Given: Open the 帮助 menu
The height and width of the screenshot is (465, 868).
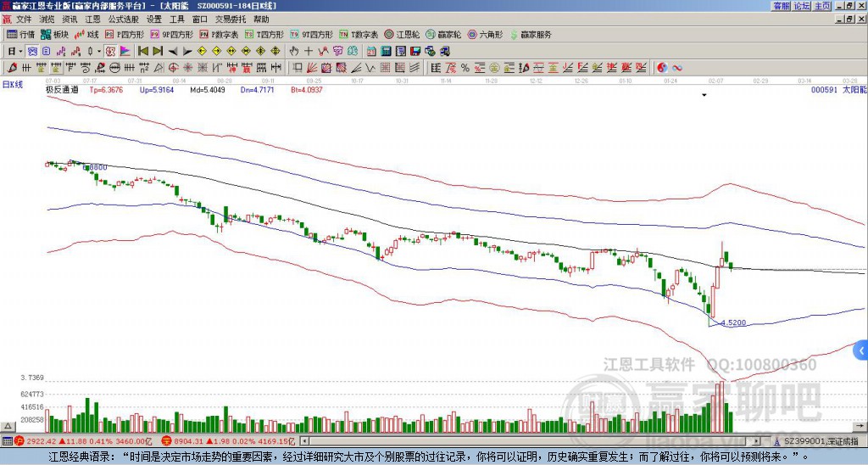Looking at the screenshot, I should click(261, 20).
